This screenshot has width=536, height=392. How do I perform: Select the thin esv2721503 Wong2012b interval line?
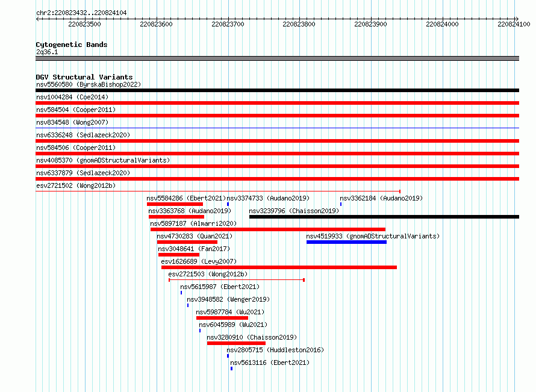click(x=237, y=280)
